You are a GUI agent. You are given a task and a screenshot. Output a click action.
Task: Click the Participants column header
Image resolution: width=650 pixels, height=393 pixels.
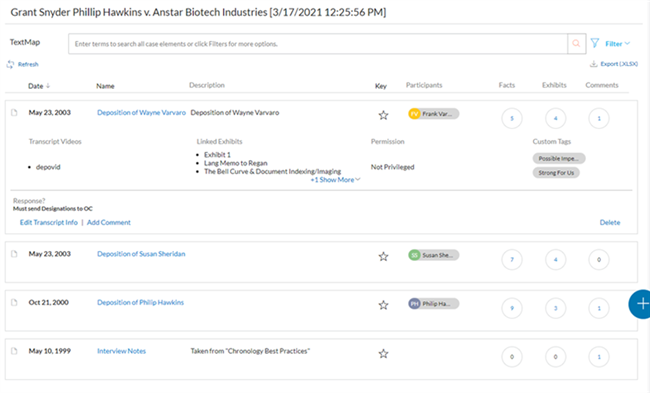tap(424, 85)
